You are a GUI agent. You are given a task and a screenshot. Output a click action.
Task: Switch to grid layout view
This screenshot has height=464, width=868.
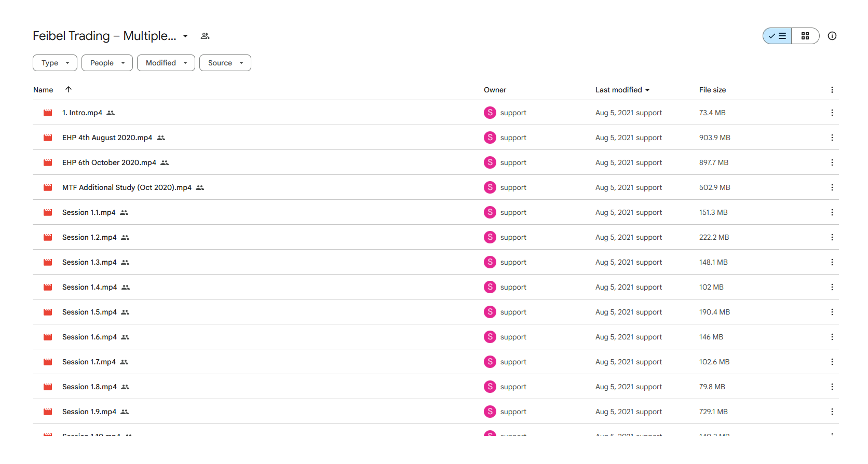805,36
